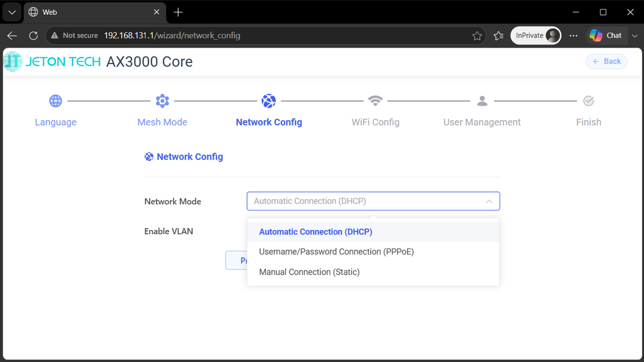Image resolution: width=644 pixels, height=362 pixels.
Task: Click the partially hidden Previous button
Action: 236,260
